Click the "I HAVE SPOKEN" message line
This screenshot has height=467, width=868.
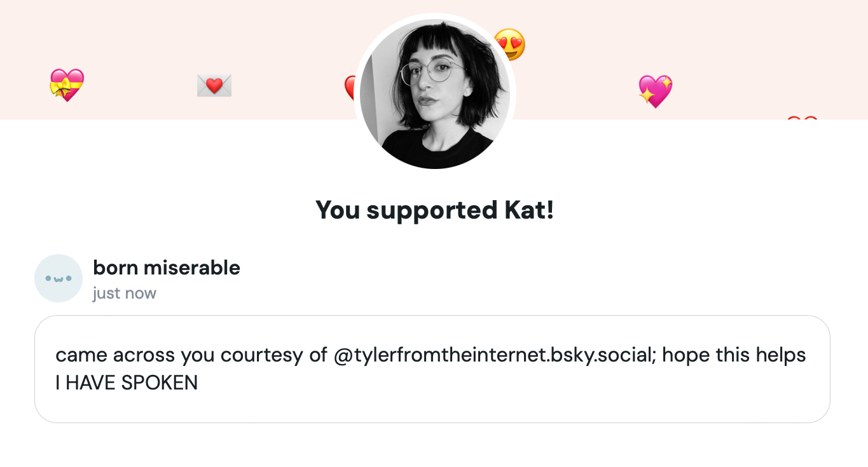pos(127,382)
